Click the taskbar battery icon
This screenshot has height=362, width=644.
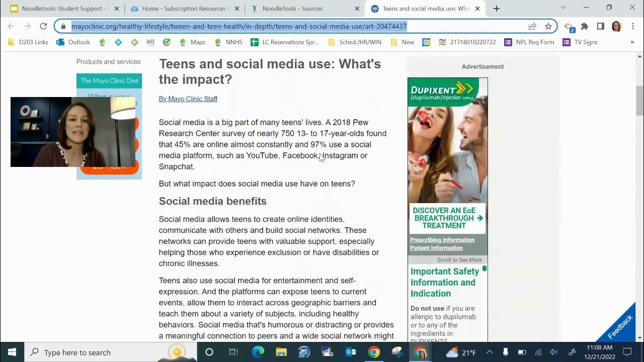(x=522, y=352)
